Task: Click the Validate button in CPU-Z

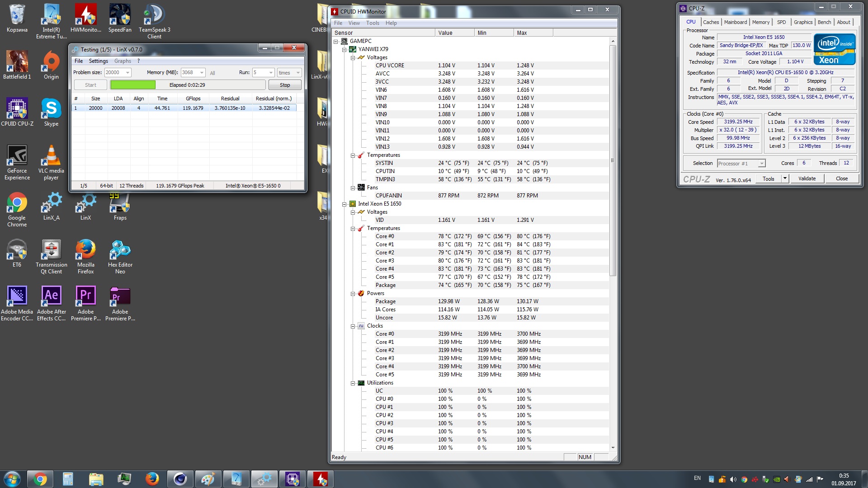Action: [807, 178]
